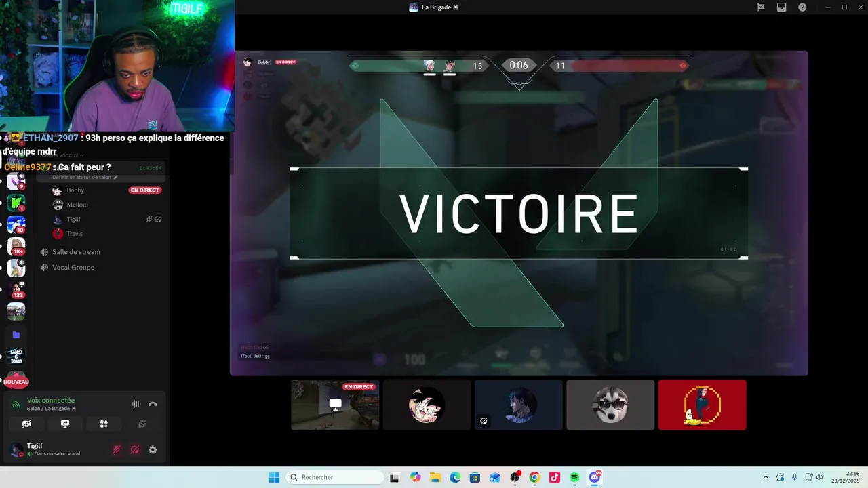Viewport: 868px width, 488px height.
Task: Edit the channel status pencil text
Action: point(85,177)
